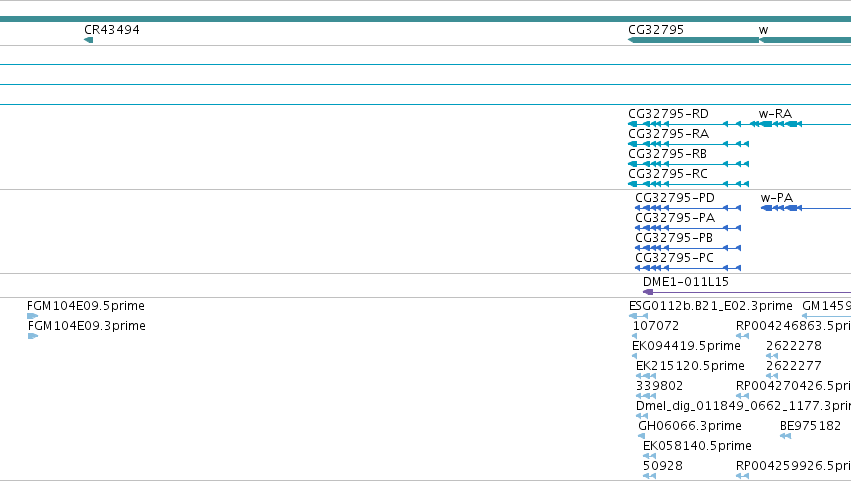Select the EK215120.5prime EST glyph
Image resolution: width=851 pixels, height=481 pixels.
(646, 376)
